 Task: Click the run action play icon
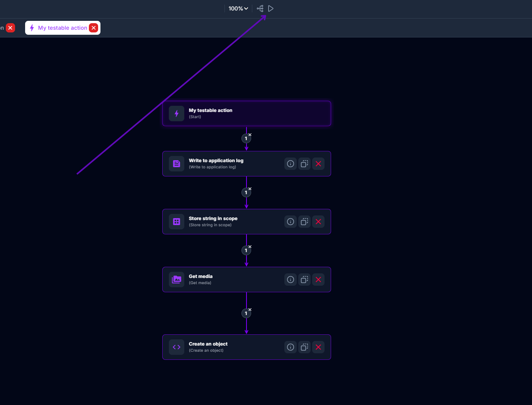pos(271,8)
